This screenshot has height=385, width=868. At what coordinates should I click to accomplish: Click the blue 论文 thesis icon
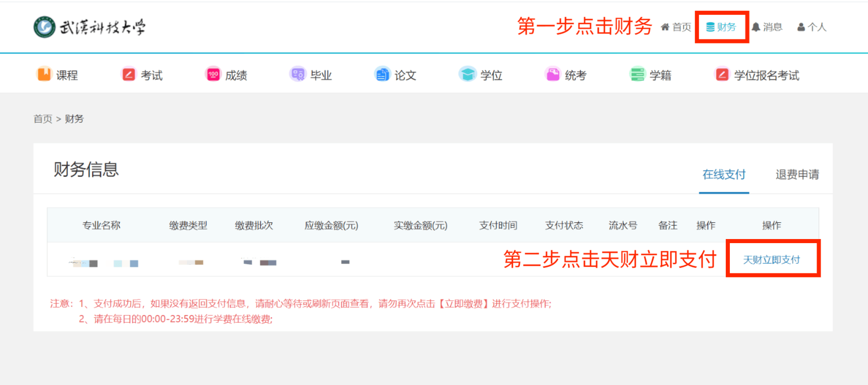(x=382, y=74)
